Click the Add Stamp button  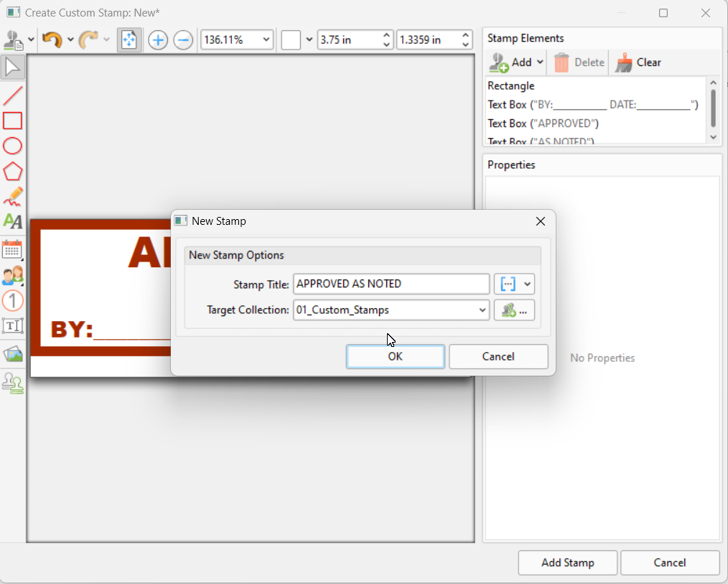567,562
